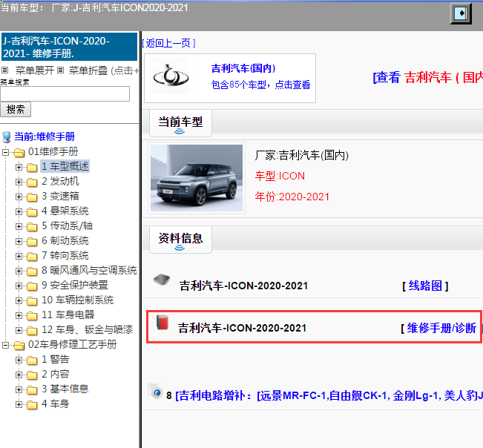The width and height of the screenshot is (483, 448).
Task: Open the 维修手册/诊断 link
Action: (441, 328)
